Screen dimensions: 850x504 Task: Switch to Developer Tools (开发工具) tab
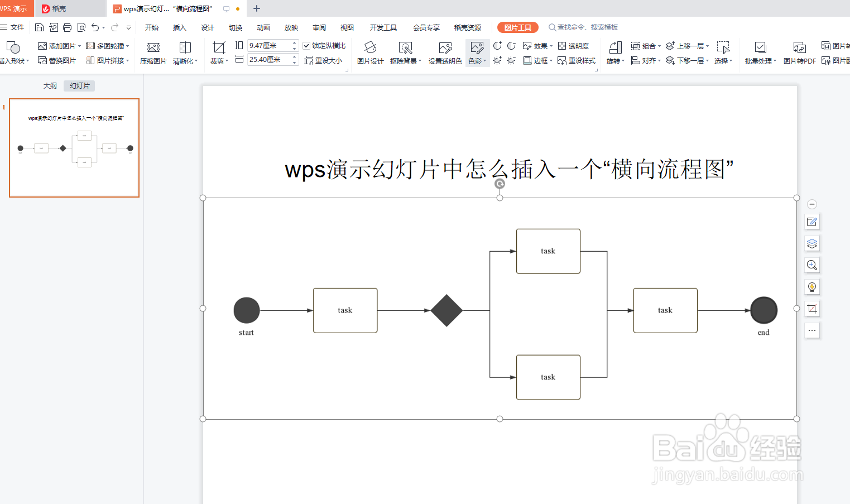tap(383, 27)
